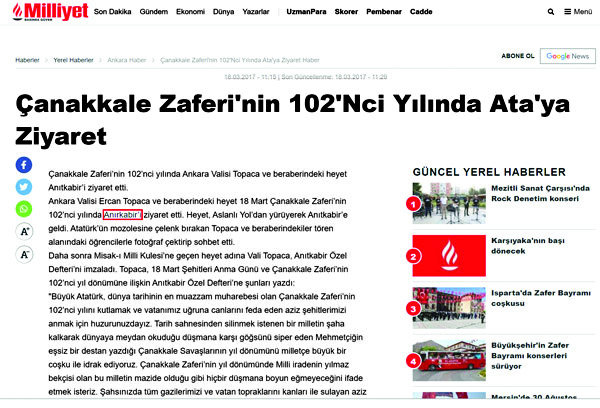
Task: Share article on Twitter
Action: pos(23,187)
